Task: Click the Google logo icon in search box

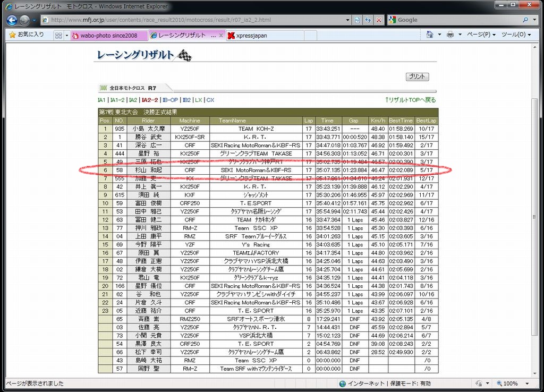Action: pyautogui.click(x=393, y=20)
